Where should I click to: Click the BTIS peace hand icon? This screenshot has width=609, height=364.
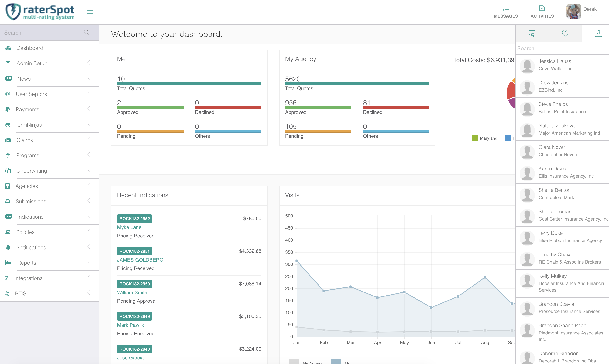(x=7, y=293)
